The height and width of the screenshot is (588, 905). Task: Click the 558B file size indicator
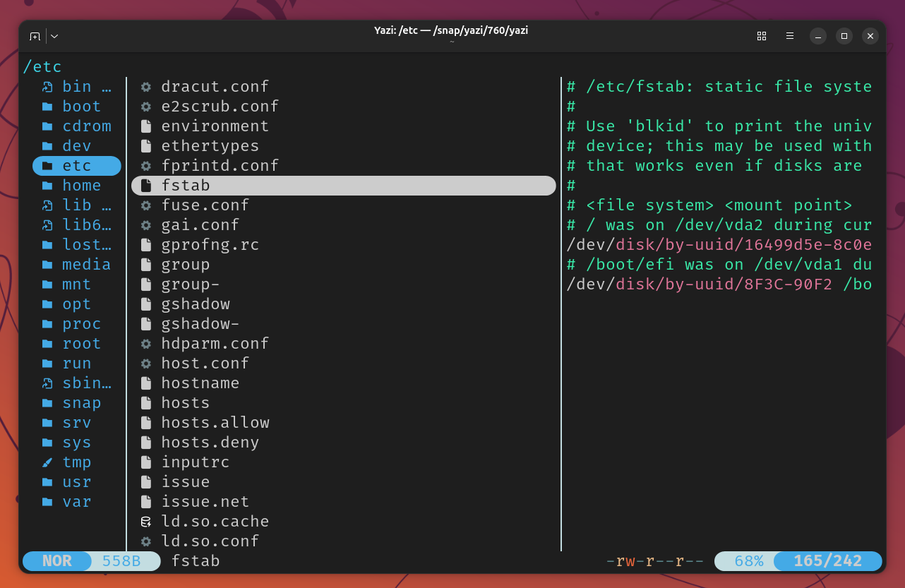(x=121, y=561)
